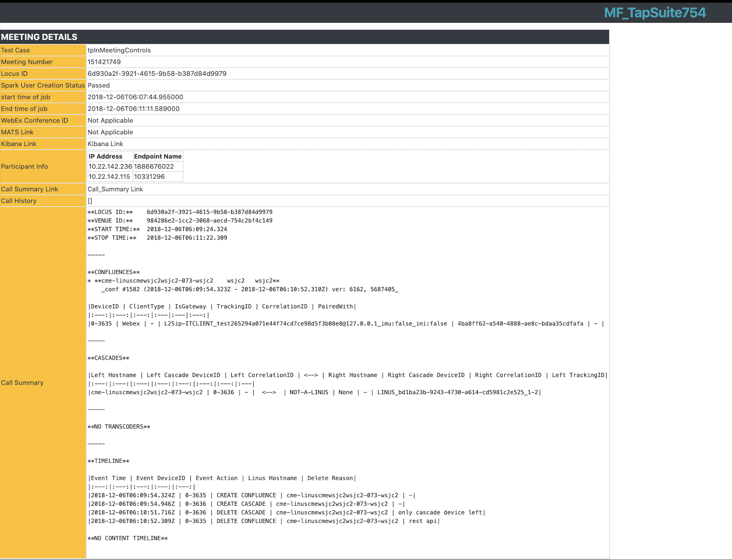This screenshot has width=732, height=560.
Task: Click the DELETE CONFLUENCE timeline row
Action: tap(263, 521)
